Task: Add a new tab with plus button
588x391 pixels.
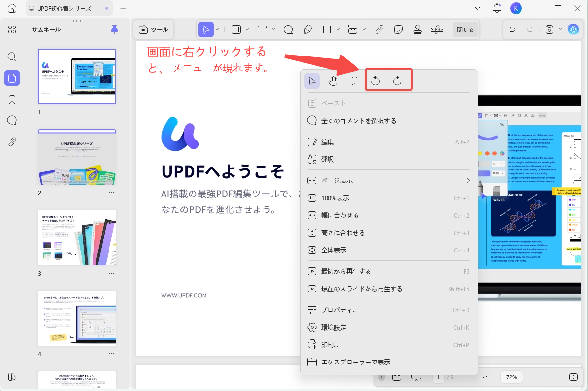Action: click(x=123, y=8)
